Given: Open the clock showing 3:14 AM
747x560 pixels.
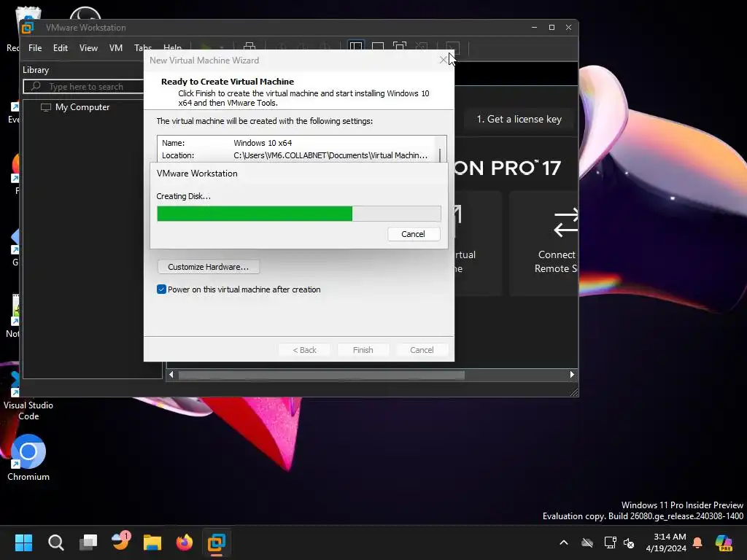Looking at the screenshot, I should pos(666,542).
